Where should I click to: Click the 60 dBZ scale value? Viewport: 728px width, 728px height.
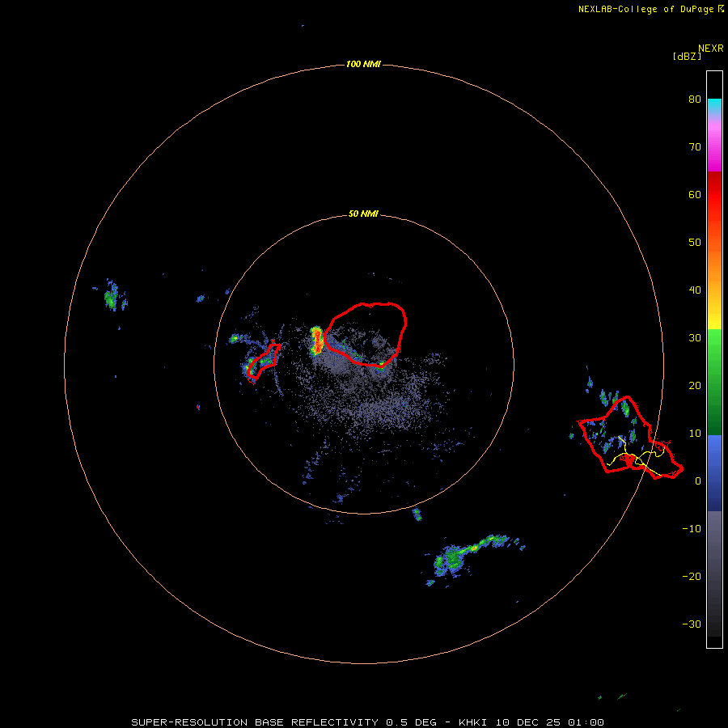695,194
